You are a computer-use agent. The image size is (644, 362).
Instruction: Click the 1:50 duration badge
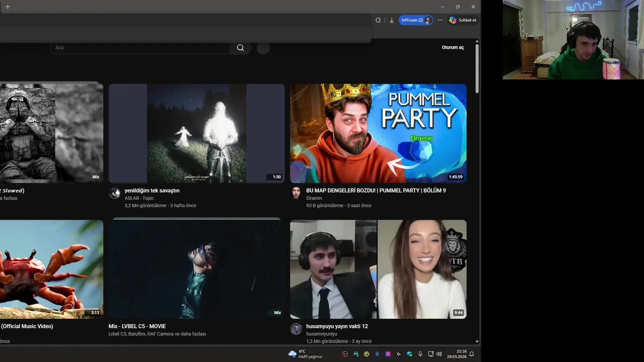pos(277,177)
